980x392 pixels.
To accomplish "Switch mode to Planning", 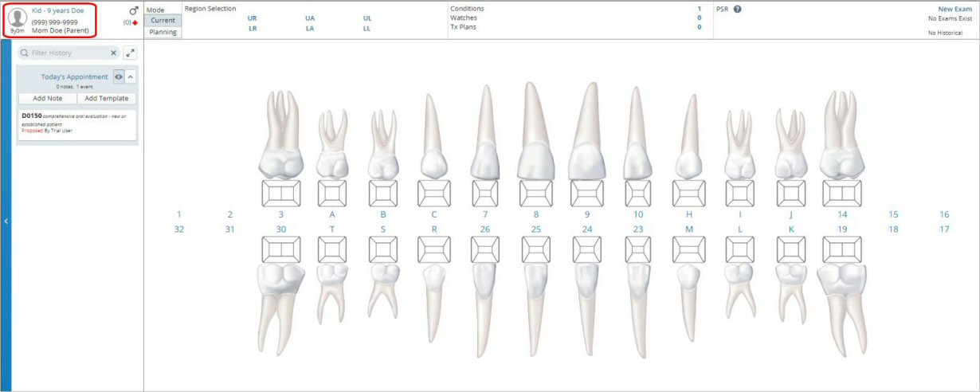I will (x=163, y=33).
